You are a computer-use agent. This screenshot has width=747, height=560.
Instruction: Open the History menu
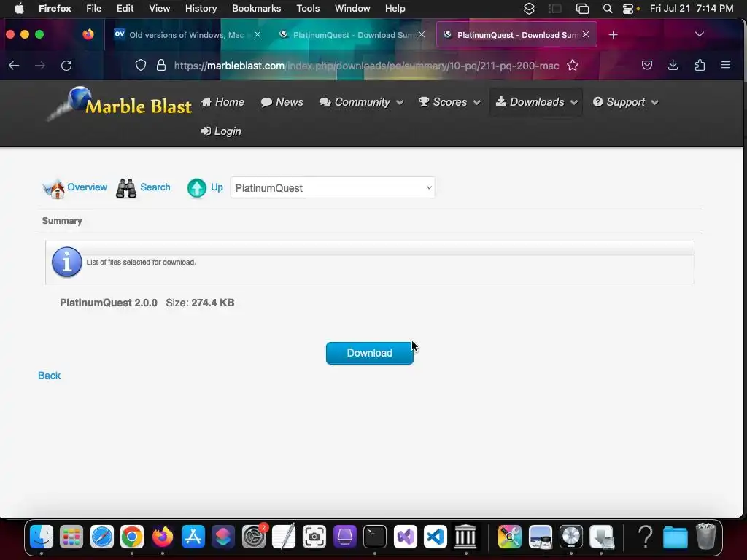point(201,9)
